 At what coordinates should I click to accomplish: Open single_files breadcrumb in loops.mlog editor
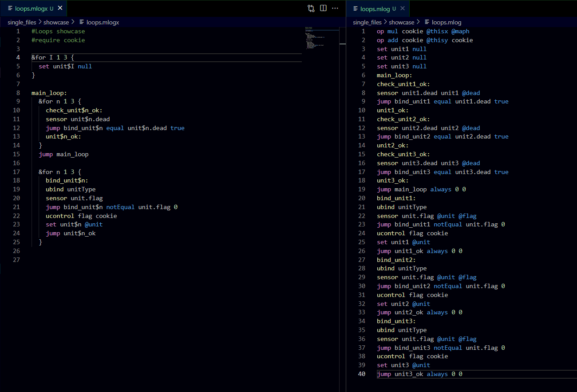click(x=367, y=22)
